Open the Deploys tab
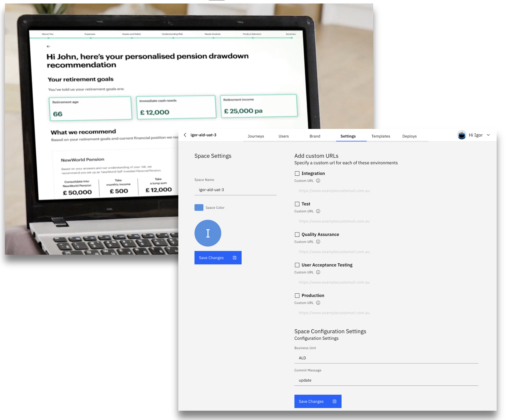 pyautogui.click(x=409, y=136)
